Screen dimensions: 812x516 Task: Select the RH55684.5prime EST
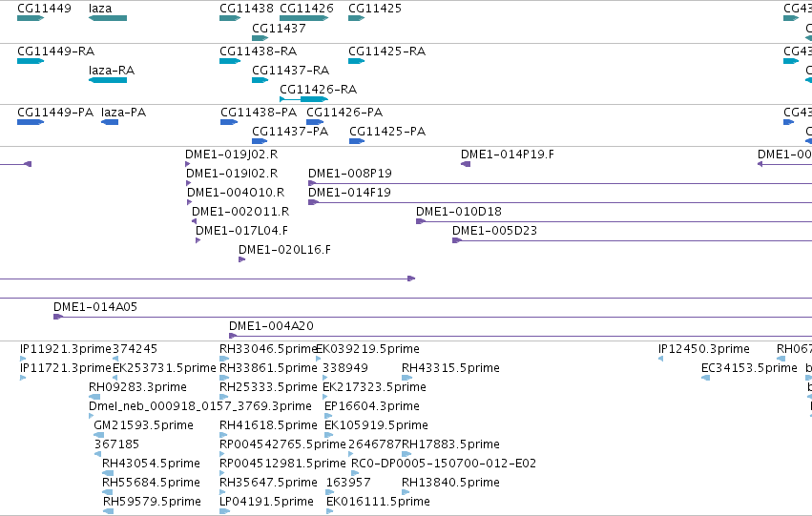point(107,493)
